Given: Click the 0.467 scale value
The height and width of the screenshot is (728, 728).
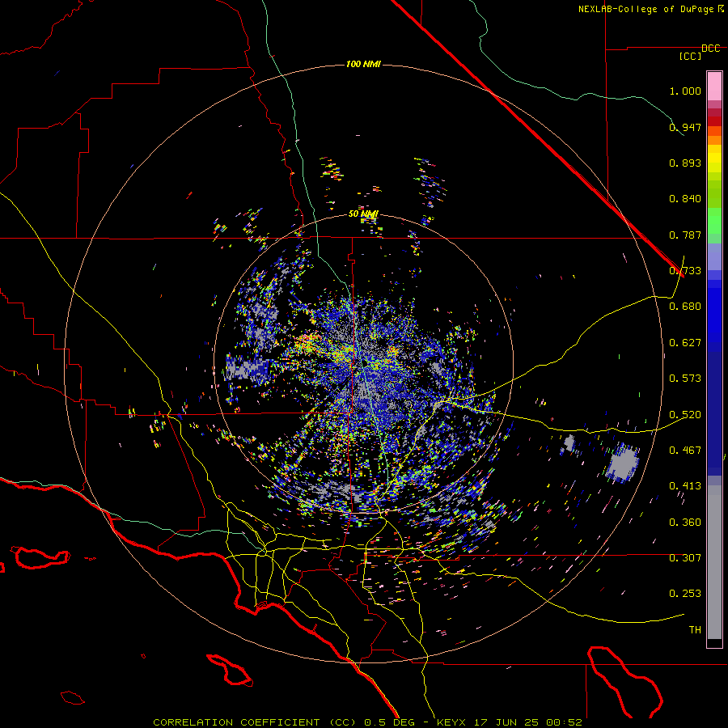Looking at the screenshot, I should [x=685, y=451].
